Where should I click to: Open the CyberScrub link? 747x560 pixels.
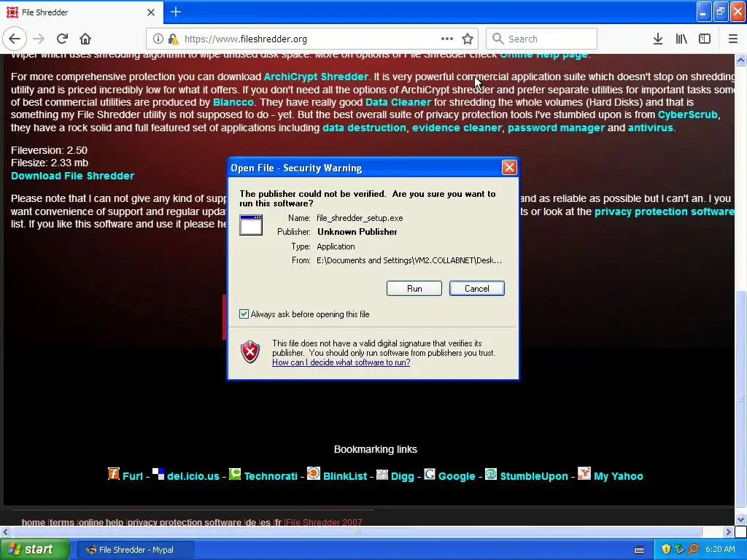click(x=687, y=114)
